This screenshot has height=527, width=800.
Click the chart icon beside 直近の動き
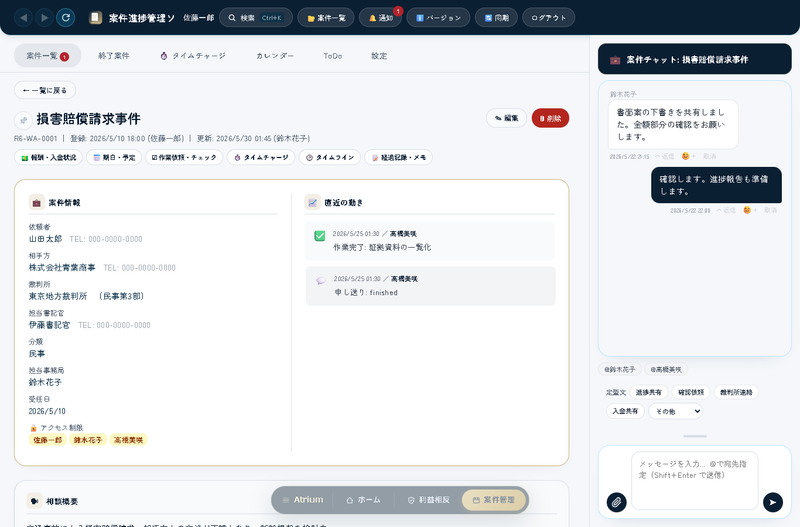[312, 203]
